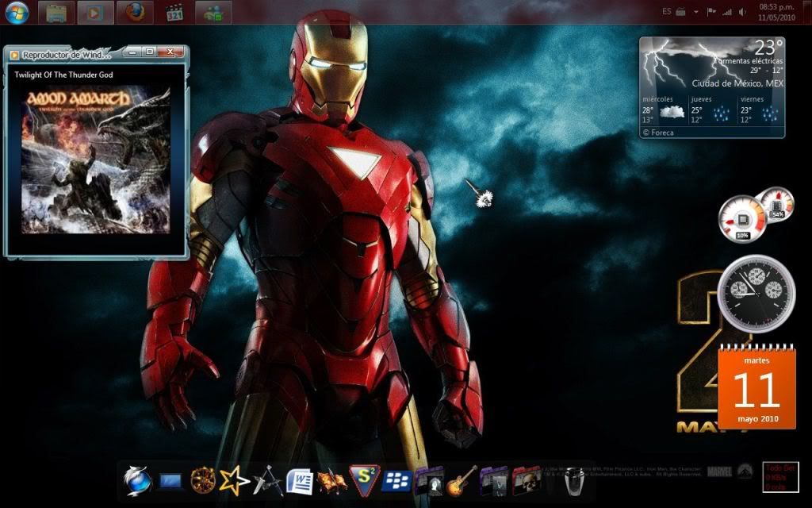
Task: Open the blue dragon globe dock icon
Action: coord(138,481)
